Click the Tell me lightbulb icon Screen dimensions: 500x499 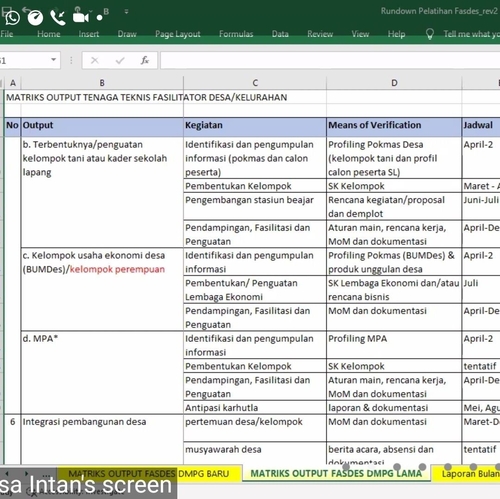point(430,34)
